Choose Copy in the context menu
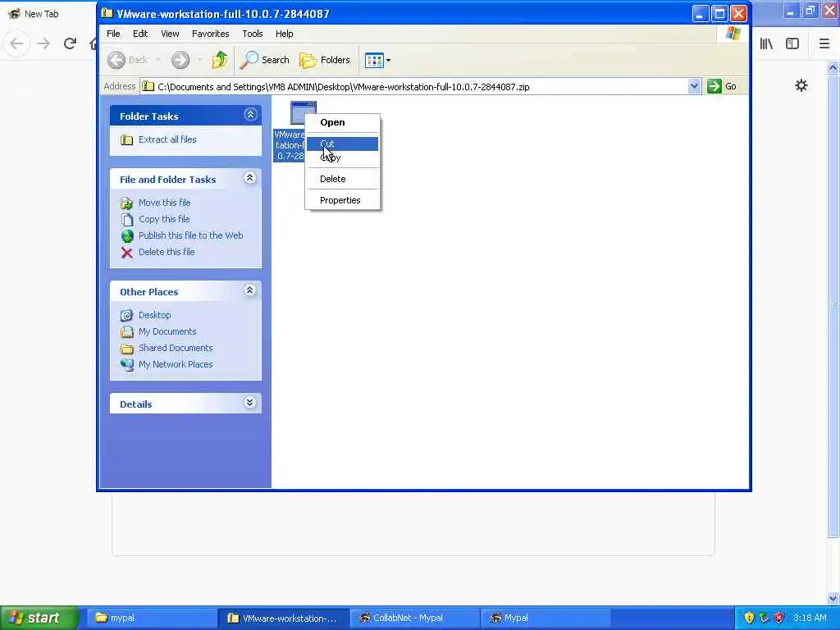 coord(342,157)
